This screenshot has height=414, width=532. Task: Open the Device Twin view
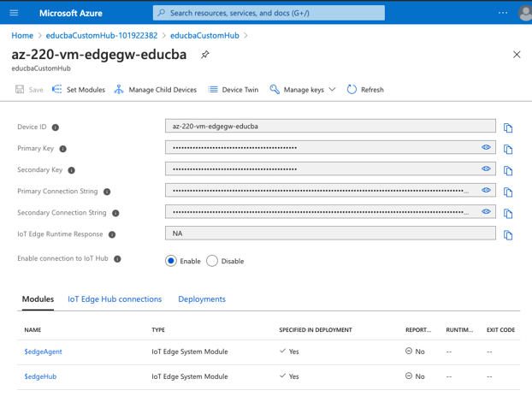[x=233, y=90]
